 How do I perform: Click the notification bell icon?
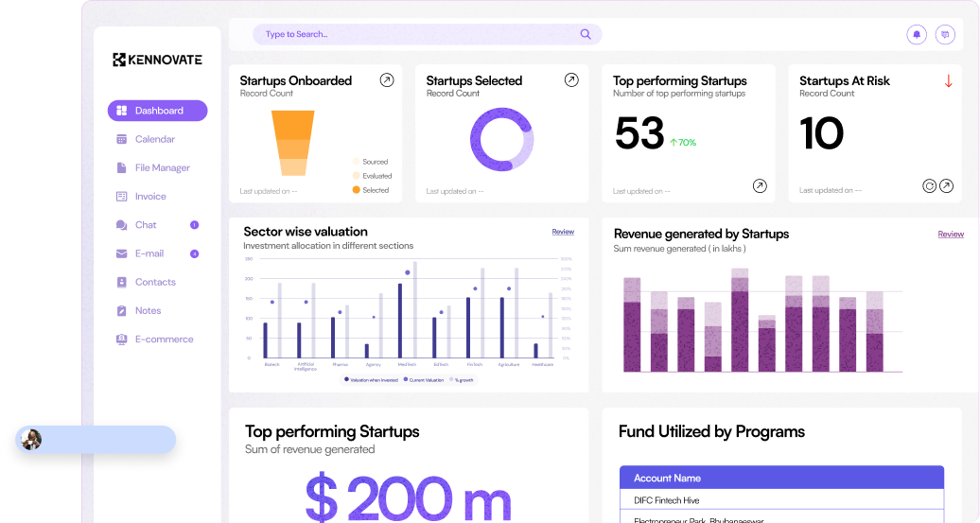click(x=916, y=34)
